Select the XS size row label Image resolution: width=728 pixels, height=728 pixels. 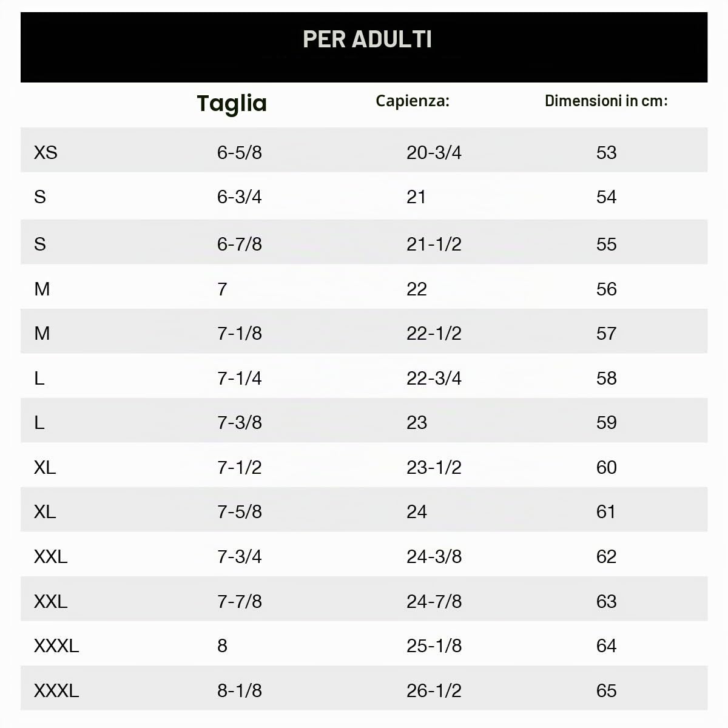45,152
